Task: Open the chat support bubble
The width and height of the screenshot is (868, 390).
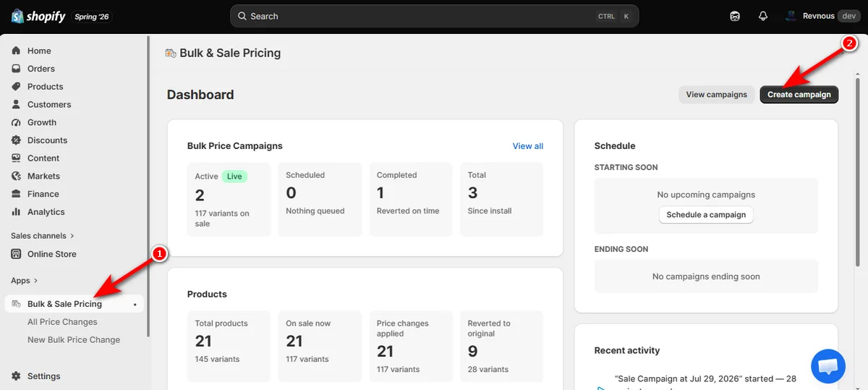Action: coord(828,366)
